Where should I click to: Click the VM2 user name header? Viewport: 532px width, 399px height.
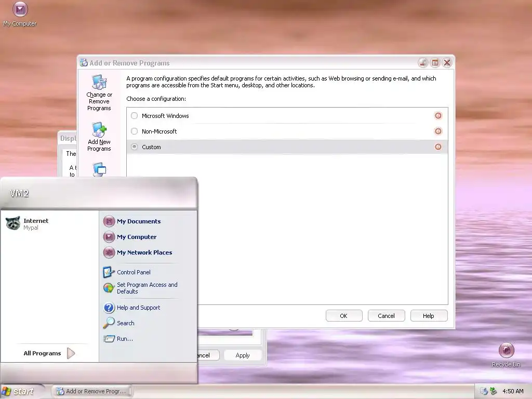click(x=19, y=193)
